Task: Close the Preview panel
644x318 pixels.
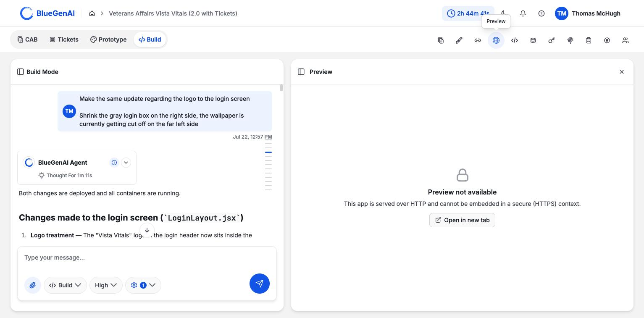Action: (x=622, y=72)
